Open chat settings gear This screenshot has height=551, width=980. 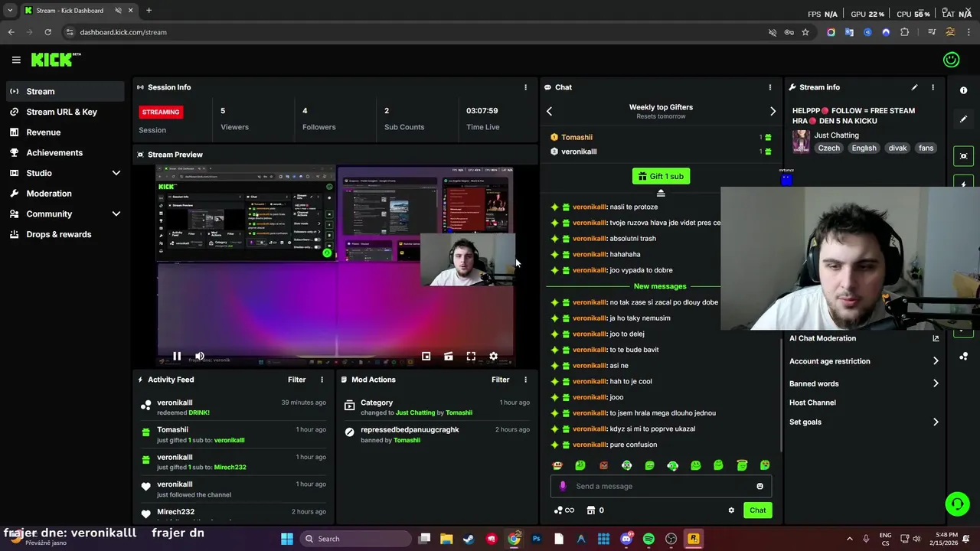pyautogui.click(x=731, y=510)
